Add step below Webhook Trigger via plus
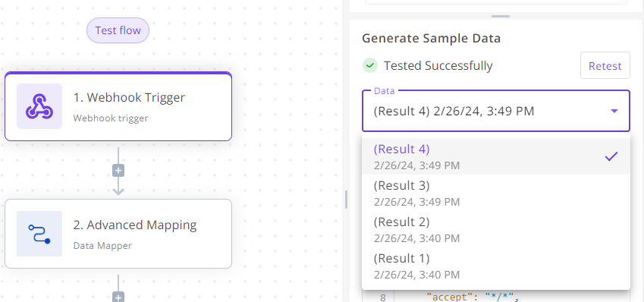644x302 pixels. click(118, 171)
